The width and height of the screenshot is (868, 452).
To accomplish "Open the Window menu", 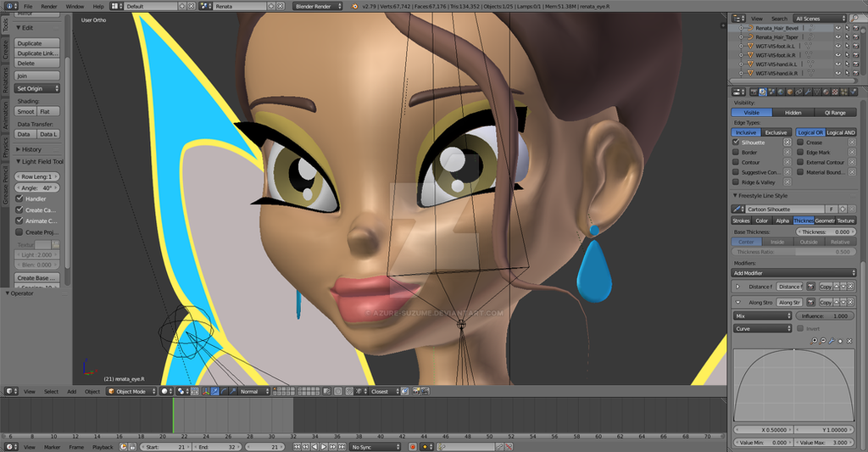I will pos(75,6).
